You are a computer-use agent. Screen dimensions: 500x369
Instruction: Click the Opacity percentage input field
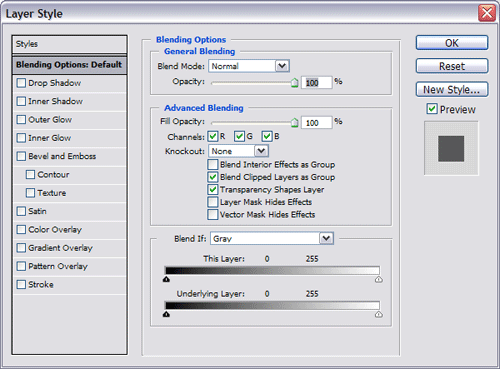317,82
